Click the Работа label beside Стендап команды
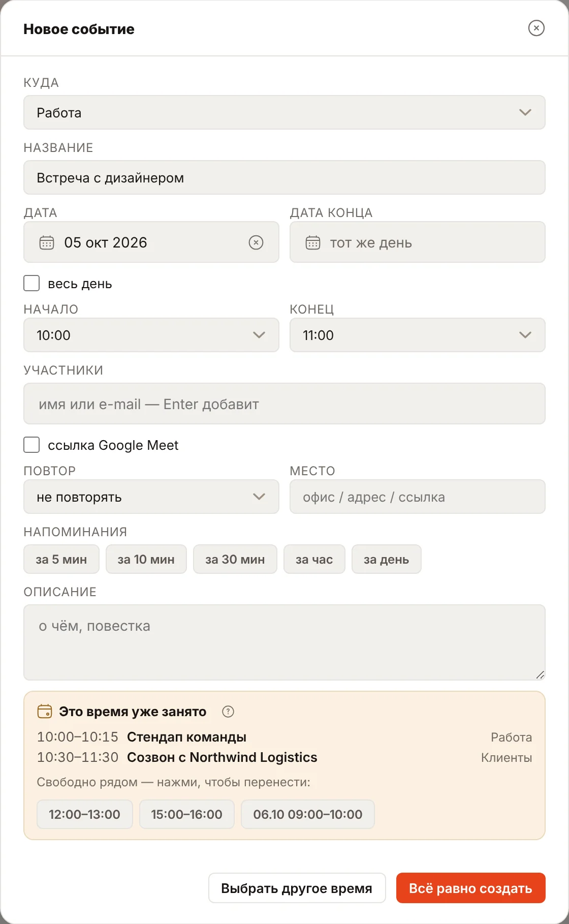The height and width of the screenshot is (924, 569). (x=512, y=737)
